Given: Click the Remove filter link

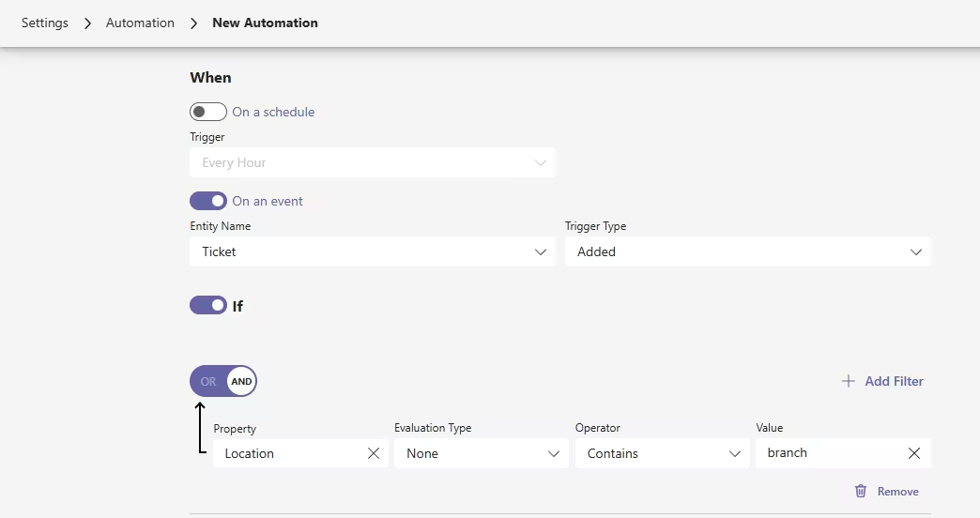Looking at the screenshot, I should (x=897, y=492).
